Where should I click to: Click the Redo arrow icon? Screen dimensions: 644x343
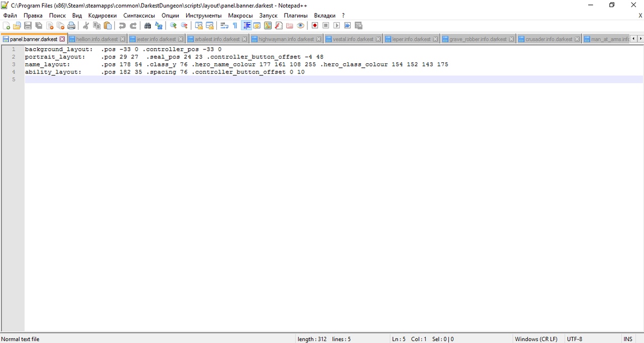pos(133,26)
